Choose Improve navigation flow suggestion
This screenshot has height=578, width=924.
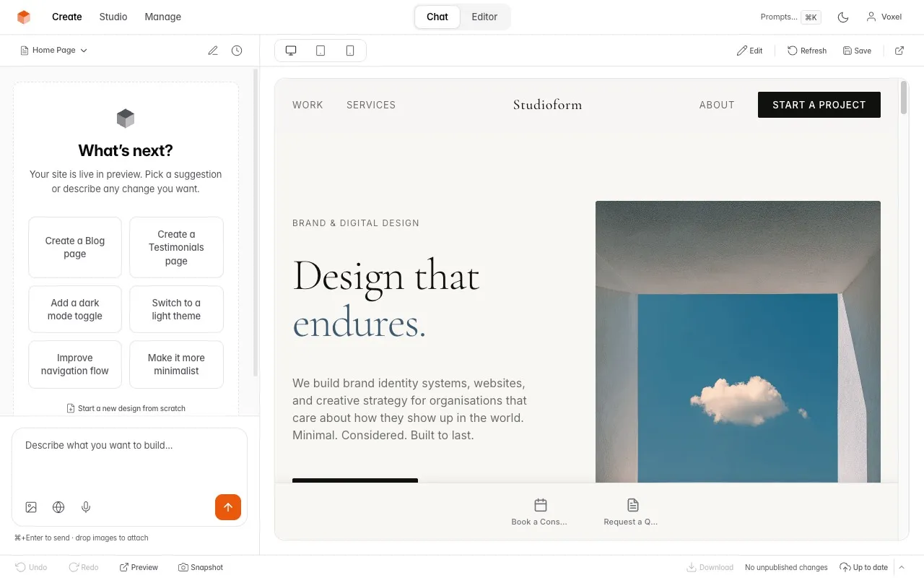pyautogui.click(x=74, y=364)
